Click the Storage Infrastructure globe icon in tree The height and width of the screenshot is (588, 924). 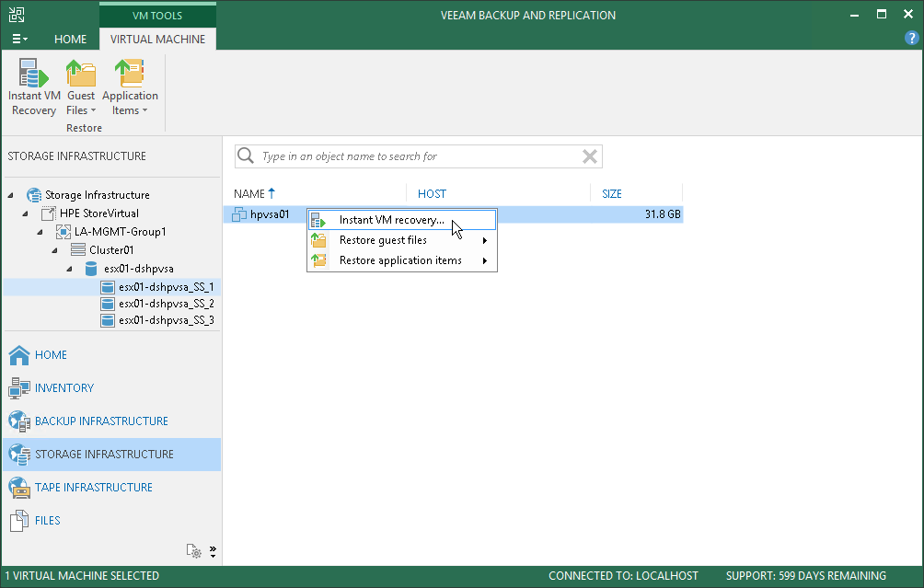click(34, 195)
